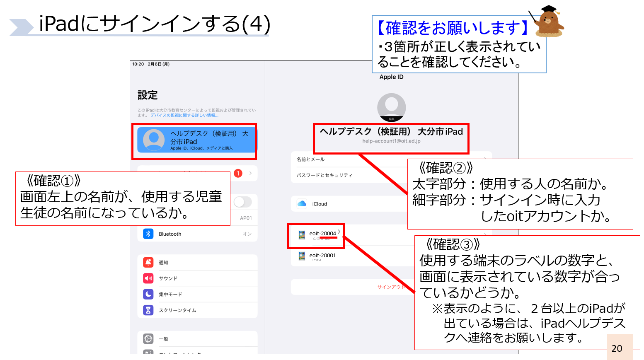Click the Apple ID page title
The height and width of the screenshot is (360, 644).
tap(391, 77)
